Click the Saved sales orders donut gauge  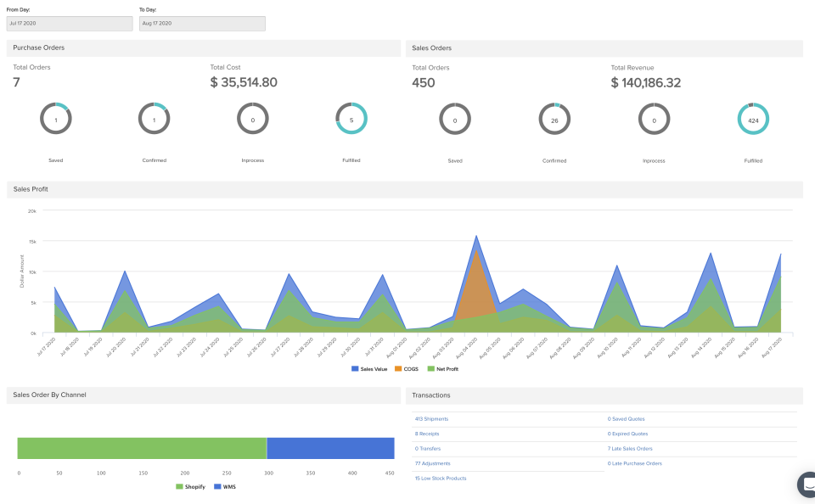click(x=455, y=118)
